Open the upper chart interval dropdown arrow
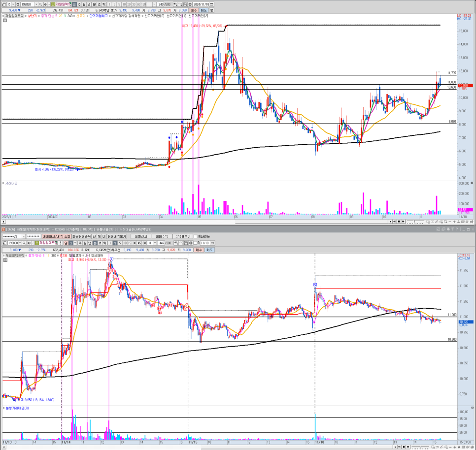Viewport: 476px width, 450px height. (x=154, y=4)
